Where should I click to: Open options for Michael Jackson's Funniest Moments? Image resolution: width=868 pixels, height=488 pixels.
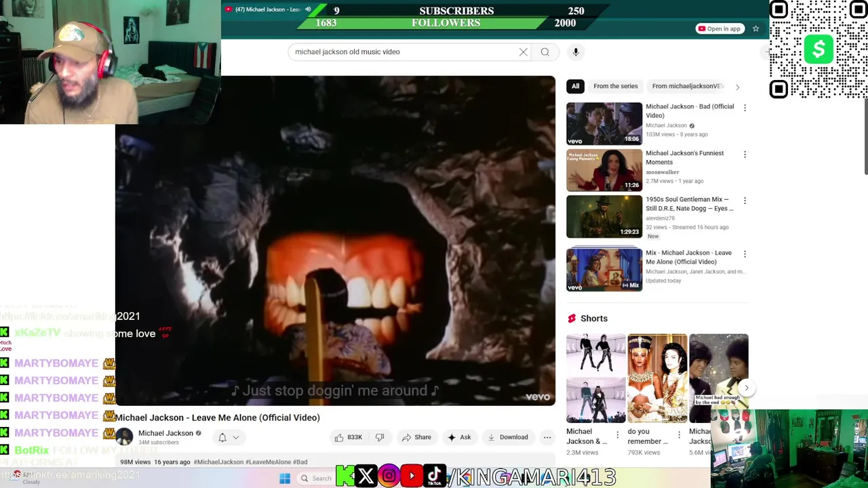745,155
